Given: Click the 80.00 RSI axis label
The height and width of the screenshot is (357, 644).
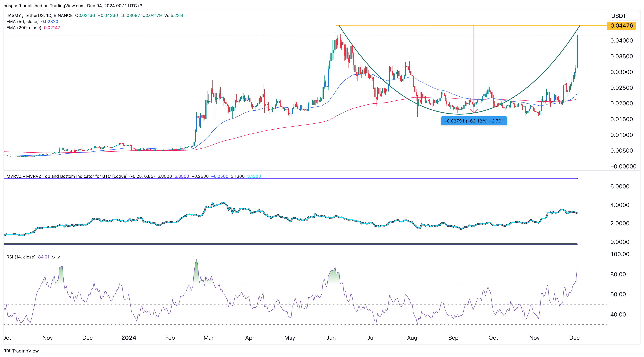Looking at the screenshot, I should [x=618, y=274].
